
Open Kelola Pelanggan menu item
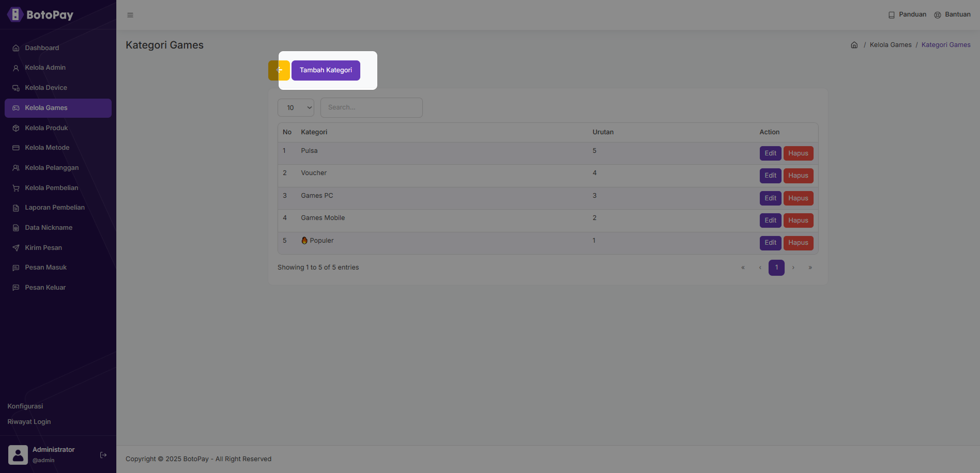tap(58, 168)
